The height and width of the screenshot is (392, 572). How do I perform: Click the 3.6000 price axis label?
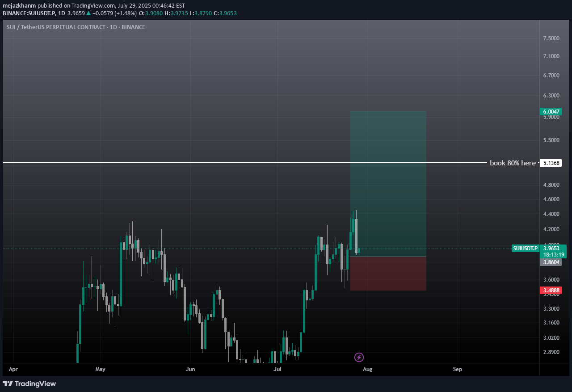[x=551, y=280]
